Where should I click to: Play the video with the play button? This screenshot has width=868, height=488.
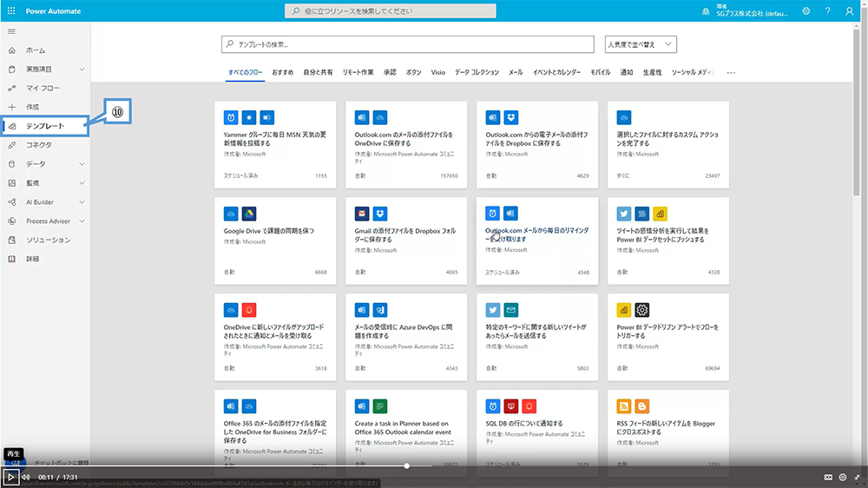(10, 477)
